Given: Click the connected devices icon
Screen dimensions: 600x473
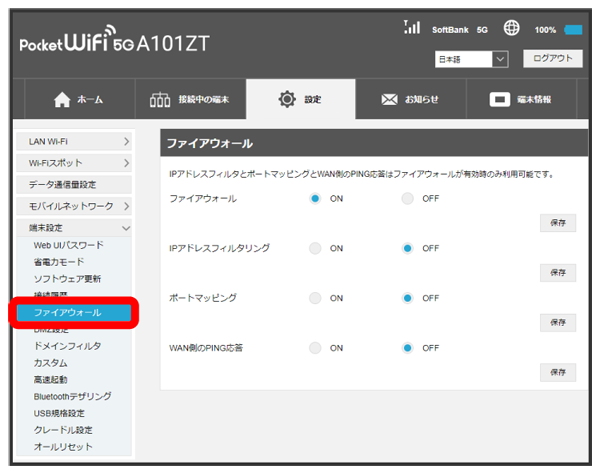Looking at the screenshot, I should [160, 100].
